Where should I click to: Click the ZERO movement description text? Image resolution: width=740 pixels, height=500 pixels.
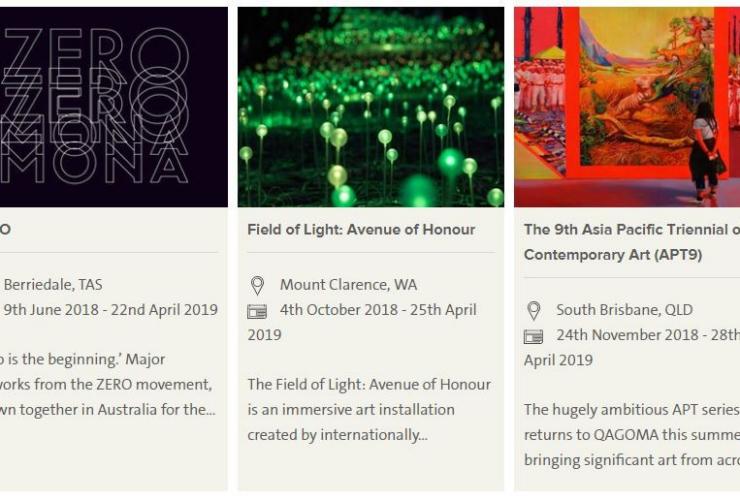pyautogui.click(x=108, y=384)
